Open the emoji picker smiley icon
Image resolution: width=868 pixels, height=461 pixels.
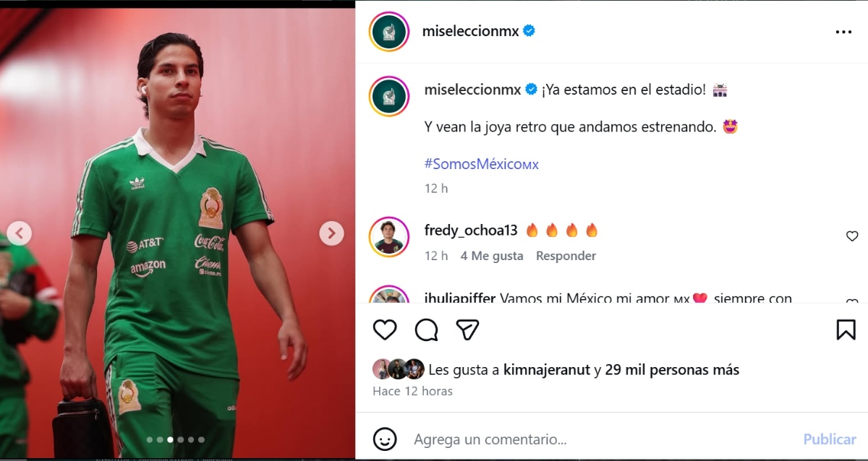385,439
